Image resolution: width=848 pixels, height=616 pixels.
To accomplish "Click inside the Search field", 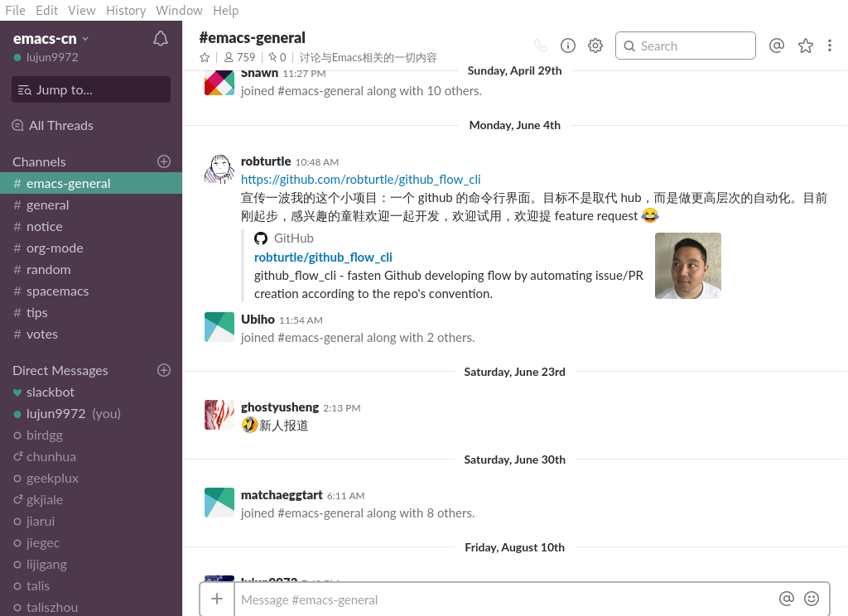I will (x=686, y=46).
